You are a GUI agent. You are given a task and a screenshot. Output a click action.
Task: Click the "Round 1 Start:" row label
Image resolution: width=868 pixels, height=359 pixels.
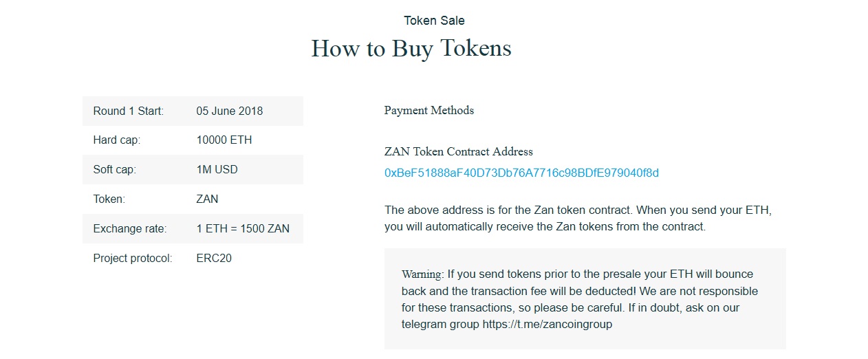pyautogui.click(x=129, y=111)
